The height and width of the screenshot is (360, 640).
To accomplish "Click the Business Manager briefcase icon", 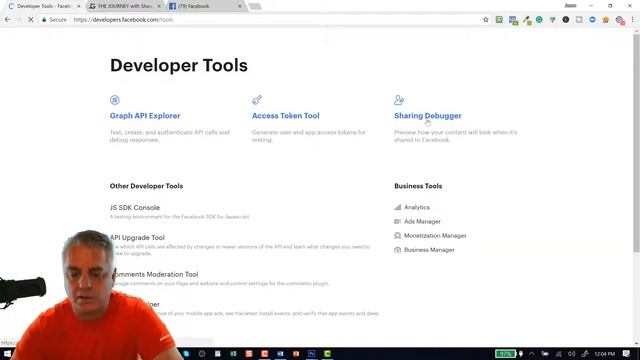I will [x=398, y=250].
